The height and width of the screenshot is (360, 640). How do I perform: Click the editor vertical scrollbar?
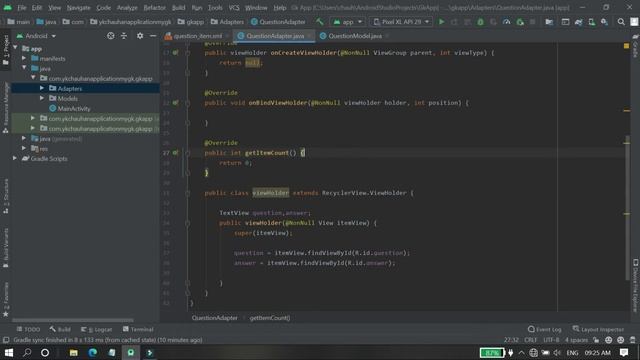[x=627, y=207]
